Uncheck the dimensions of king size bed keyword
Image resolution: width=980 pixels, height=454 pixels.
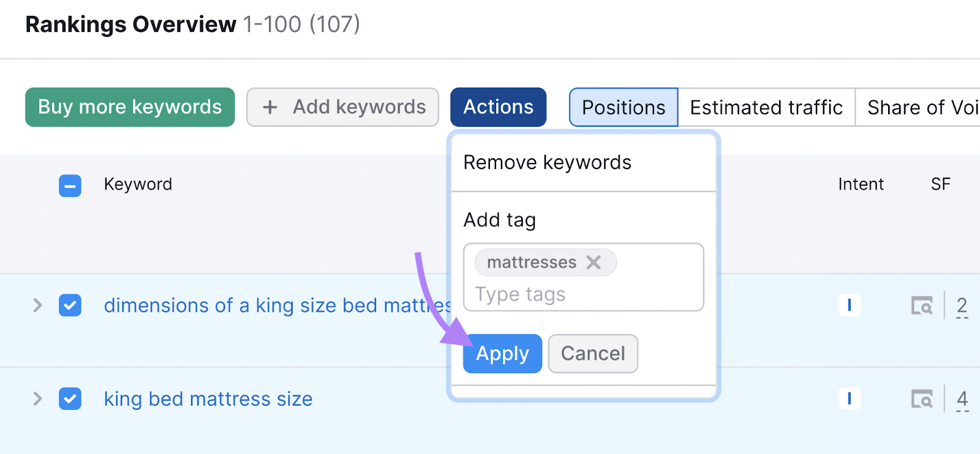coord(70,305)
